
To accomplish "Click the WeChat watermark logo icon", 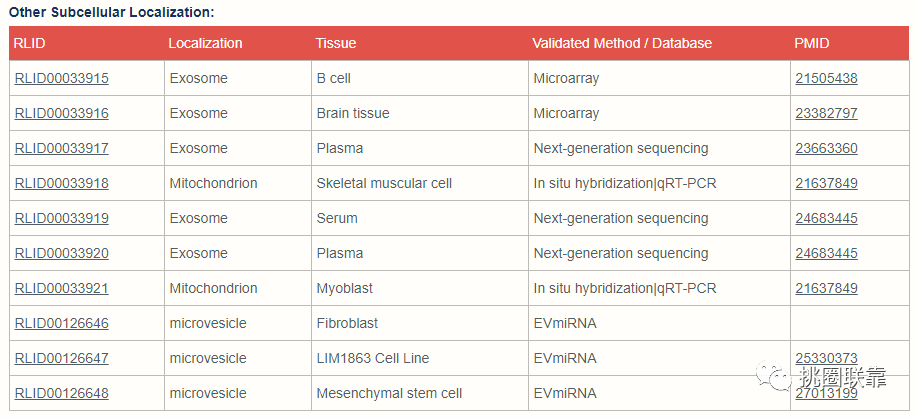I will [772, 375].
